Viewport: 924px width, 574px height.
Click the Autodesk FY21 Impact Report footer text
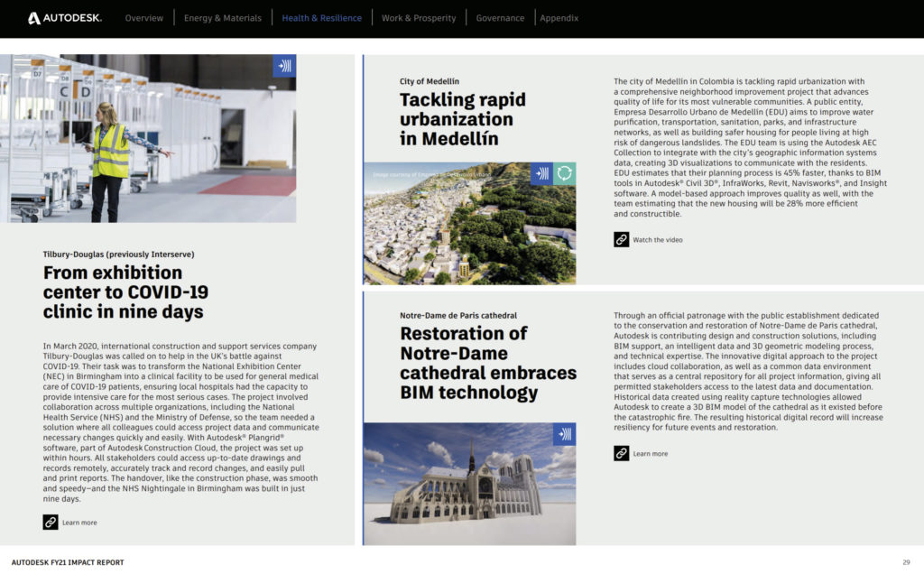coord(68,562)
